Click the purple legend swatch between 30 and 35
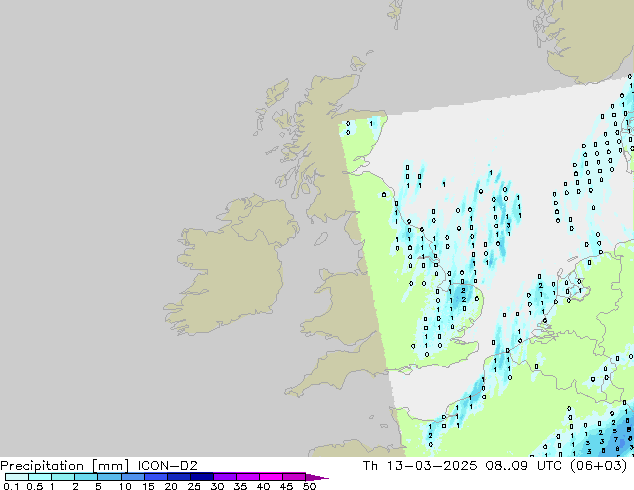The height and width of the screenshot is (490, 634). pyautogui.click(x=224, y=477)
